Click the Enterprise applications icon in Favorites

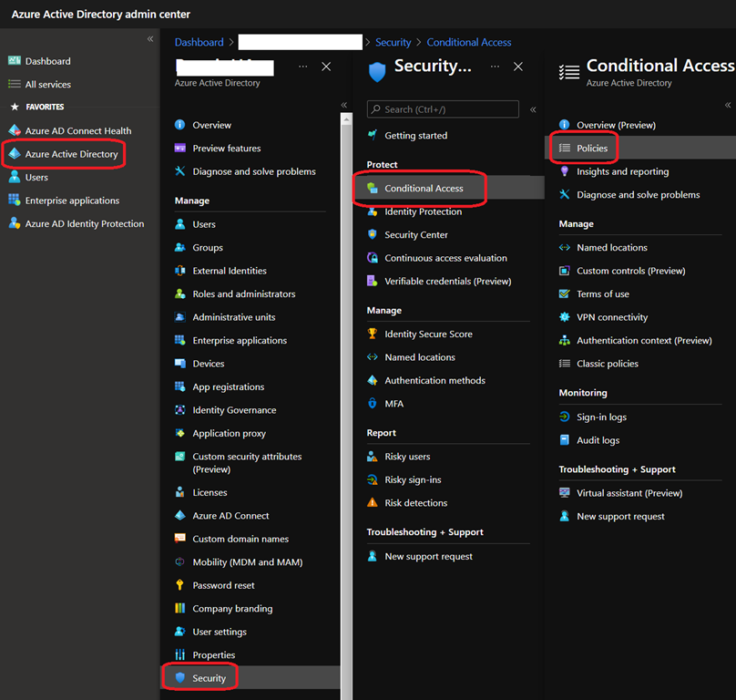tap(15, 201)
